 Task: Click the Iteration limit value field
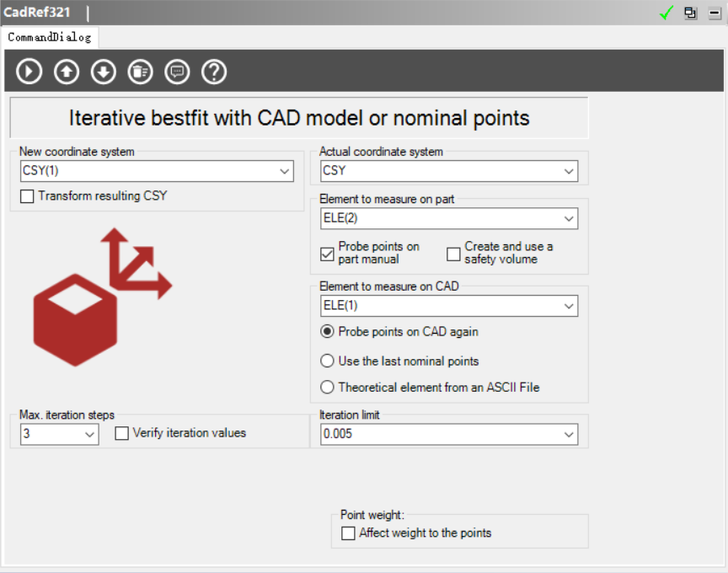438,435
